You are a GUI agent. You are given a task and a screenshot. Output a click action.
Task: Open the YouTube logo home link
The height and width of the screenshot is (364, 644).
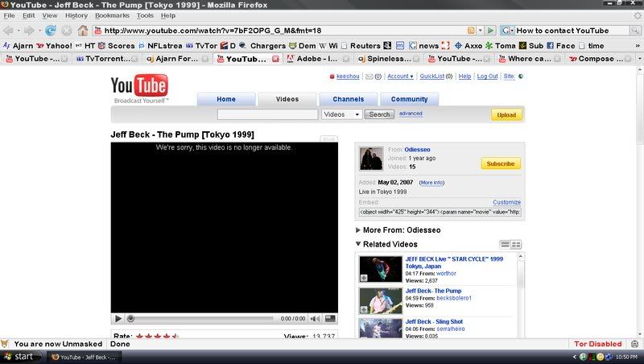click(x=139, y=88)
